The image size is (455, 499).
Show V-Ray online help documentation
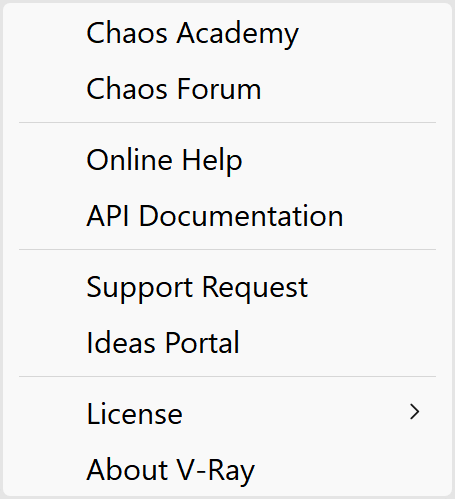(227, 160)
